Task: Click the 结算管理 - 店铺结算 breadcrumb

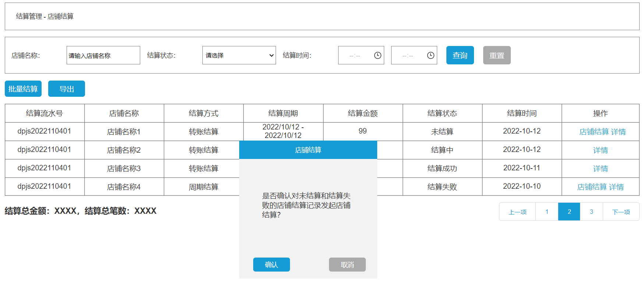Action: [45, 17]
